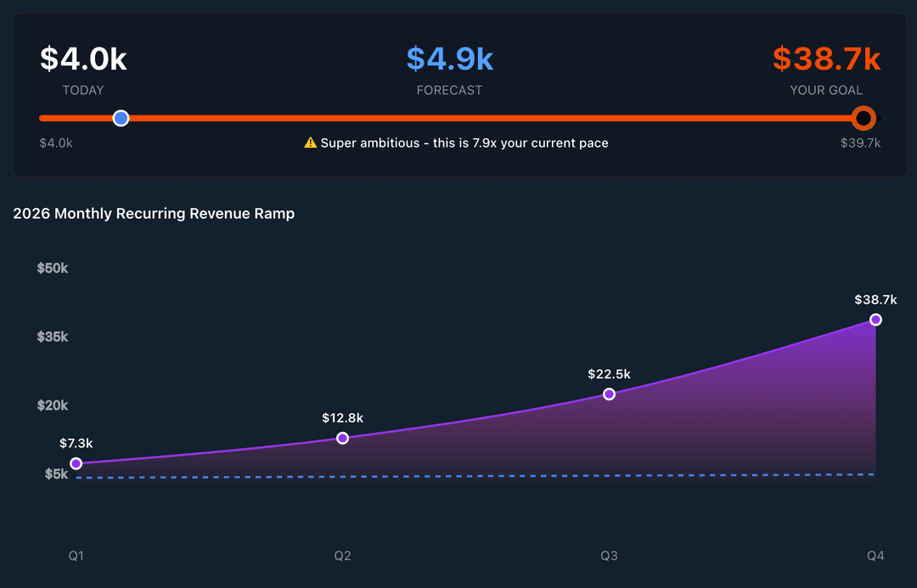The height and width of the screenshot is (588, 917).
Task: Click the $7.3k data label
Action: pos(76,443)
